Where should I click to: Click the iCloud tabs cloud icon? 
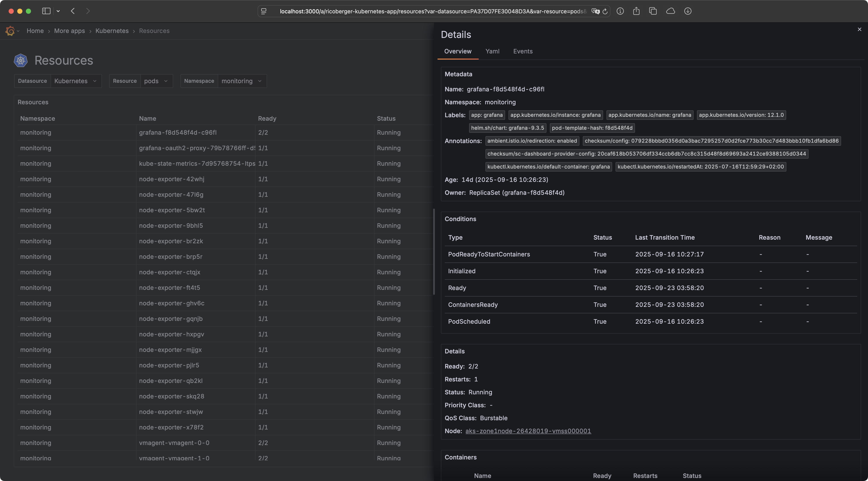click(x=670, y=11)
